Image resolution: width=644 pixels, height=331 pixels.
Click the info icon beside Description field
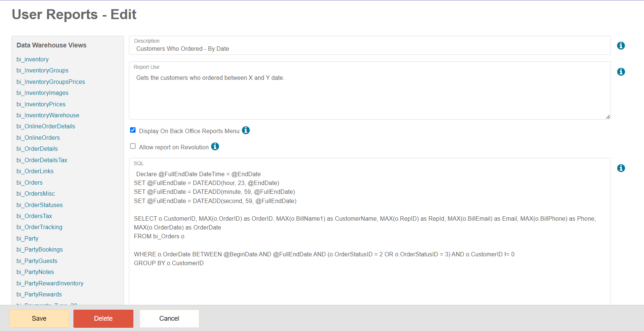[621, 45]
